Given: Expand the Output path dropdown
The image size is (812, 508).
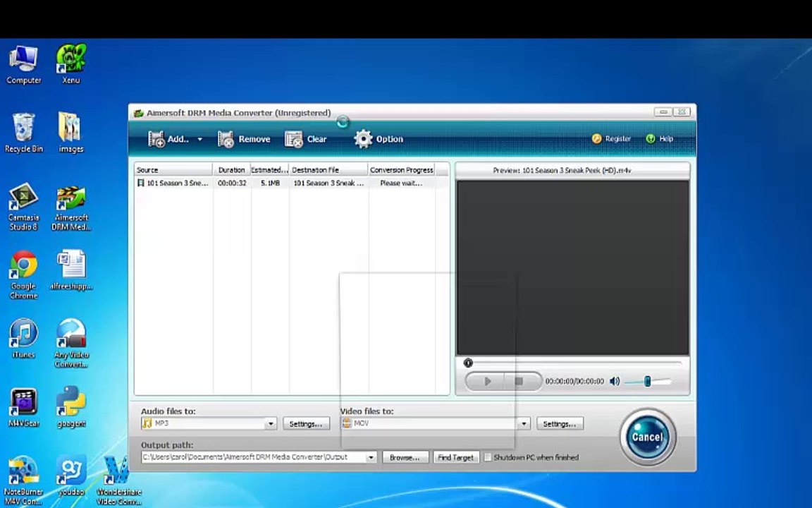Looking at the screenshot, I should click(371, 457).
